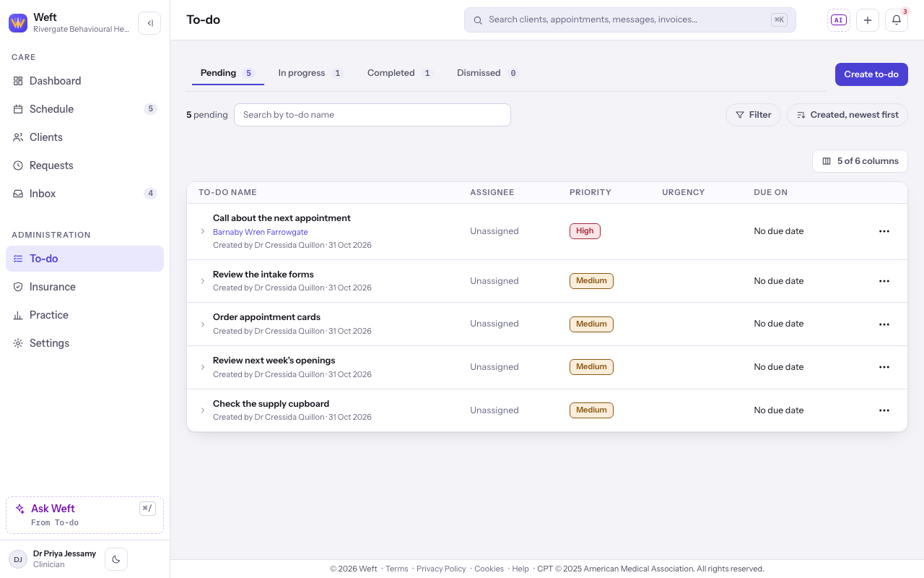Click Create to-do button

click(x=871, y=74)
